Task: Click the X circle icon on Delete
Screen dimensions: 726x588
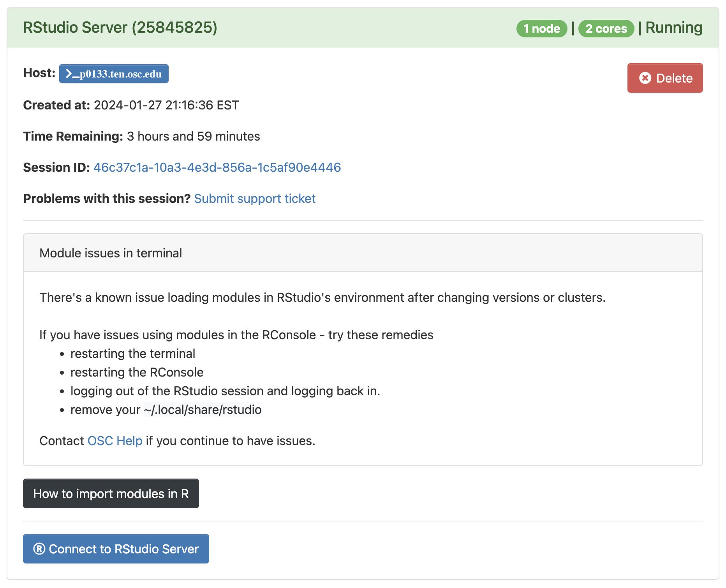Action: 645,78
